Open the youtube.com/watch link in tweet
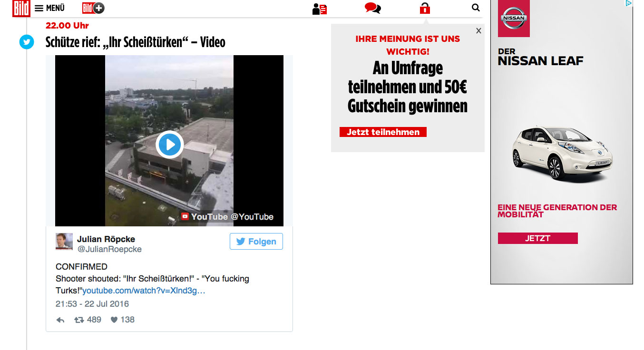644x350 pixels. [x=144, y=291]
